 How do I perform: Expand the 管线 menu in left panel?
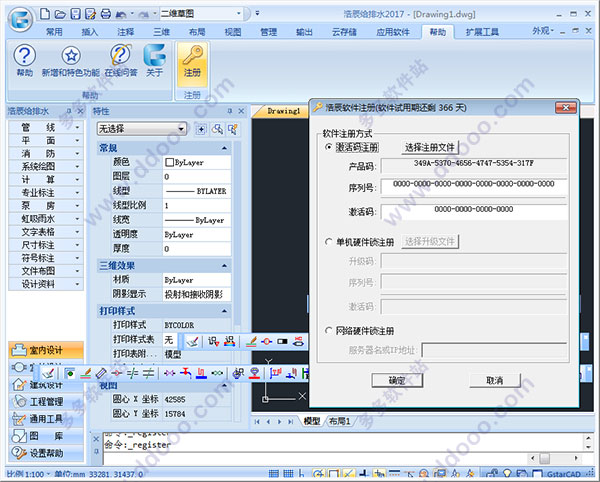46,127
